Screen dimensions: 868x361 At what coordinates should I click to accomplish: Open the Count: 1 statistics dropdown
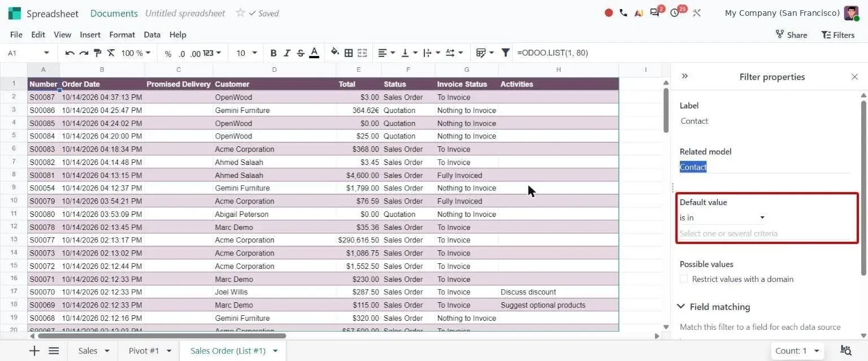(x=797, y=351)
